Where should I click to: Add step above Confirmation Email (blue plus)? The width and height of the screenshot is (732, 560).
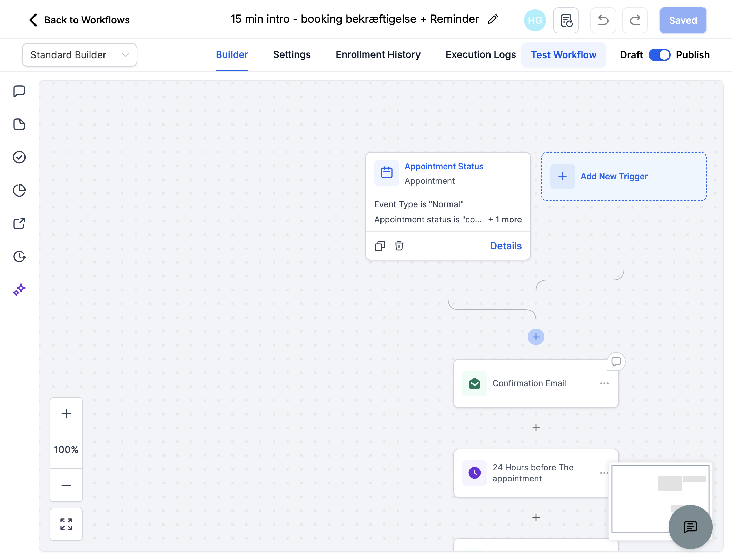click(x=536, y=337)
